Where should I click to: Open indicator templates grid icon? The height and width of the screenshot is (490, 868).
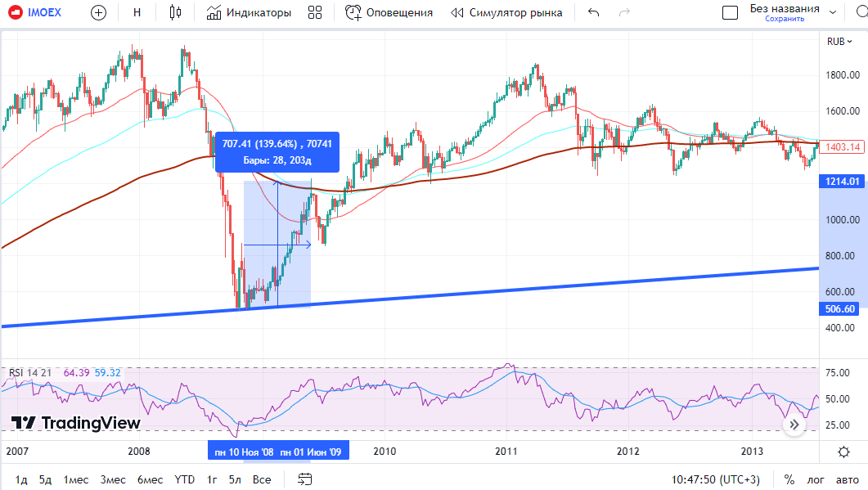point(315,12)
